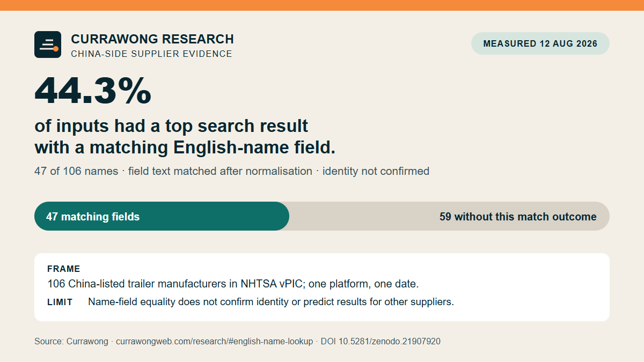
Task: Click the Currawong Research logo icon
Action: click(x=48, y=45)
